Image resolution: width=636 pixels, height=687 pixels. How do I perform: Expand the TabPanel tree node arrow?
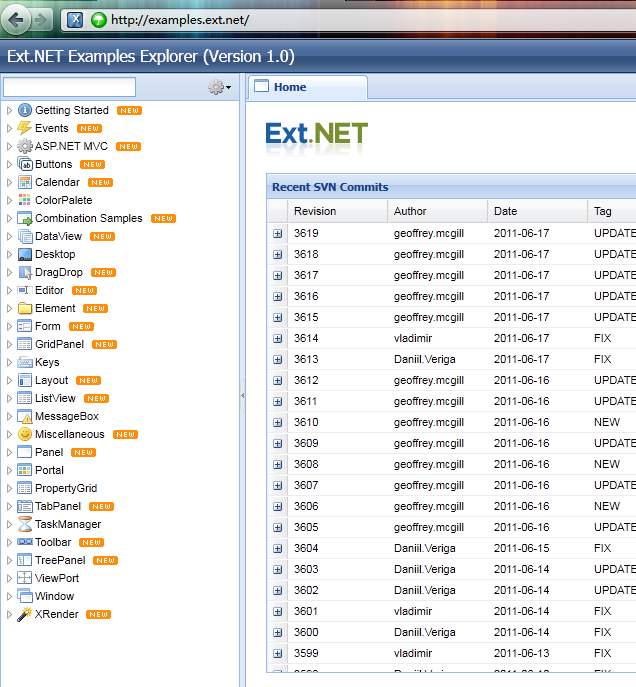[9, 506]
